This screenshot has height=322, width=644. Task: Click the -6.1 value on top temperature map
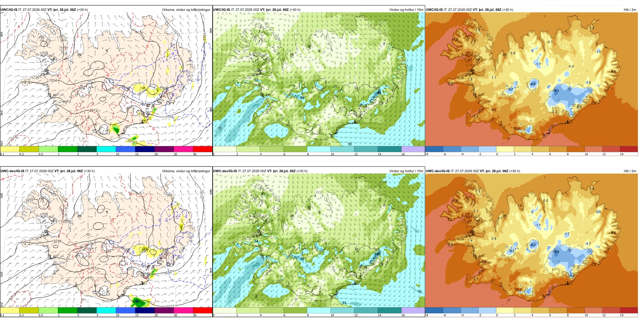pos(556,91)
